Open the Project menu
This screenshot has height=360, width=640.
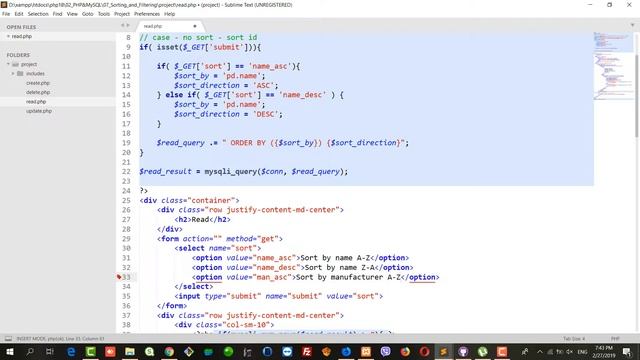point(122,14)
